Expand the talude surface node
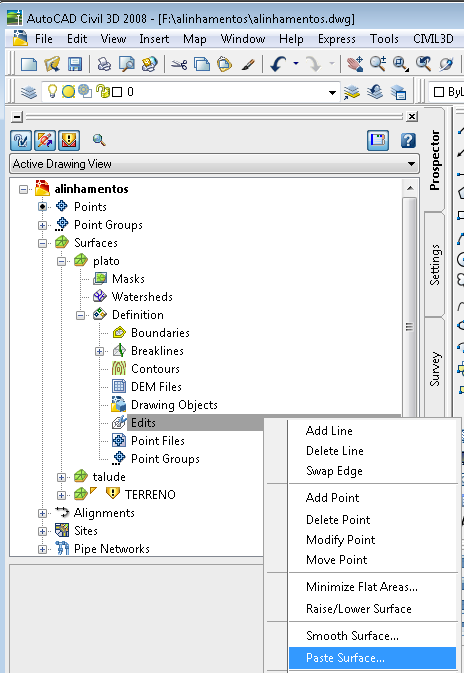The height and width of the screenshot is (673, 464). pyautogui.click(x=61, y=477)
